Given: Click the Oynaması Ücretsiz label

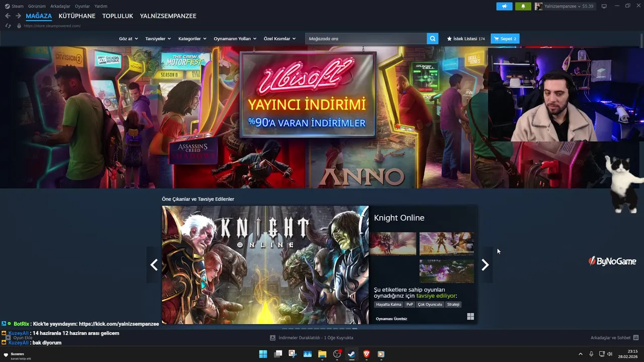Looking at the screenshot, I should [391, 319].
